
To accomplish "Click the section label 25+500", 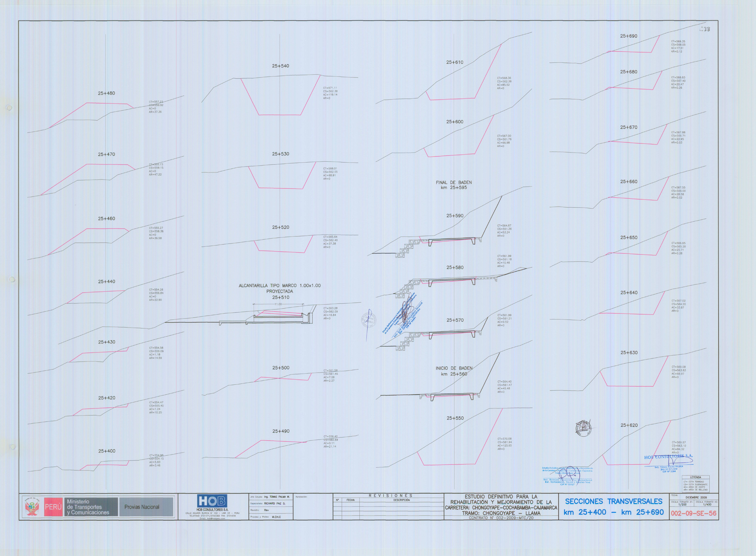I will click(281, 368).
